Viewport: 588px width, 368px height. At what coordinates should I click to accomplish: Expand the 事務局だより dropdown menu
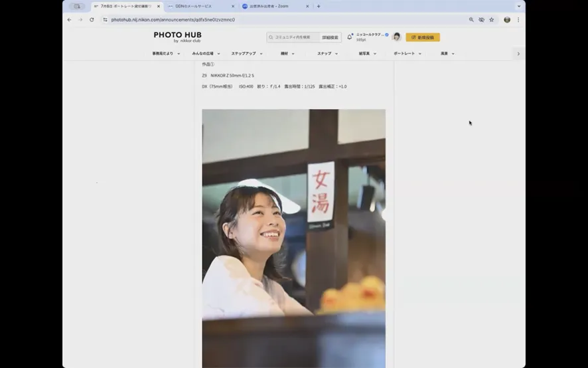[166, 54]
